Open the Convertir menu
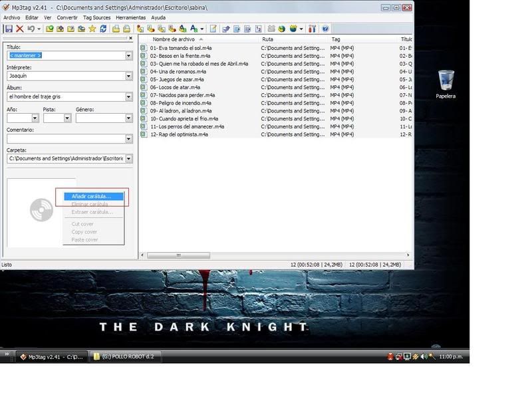 (67, 18)
